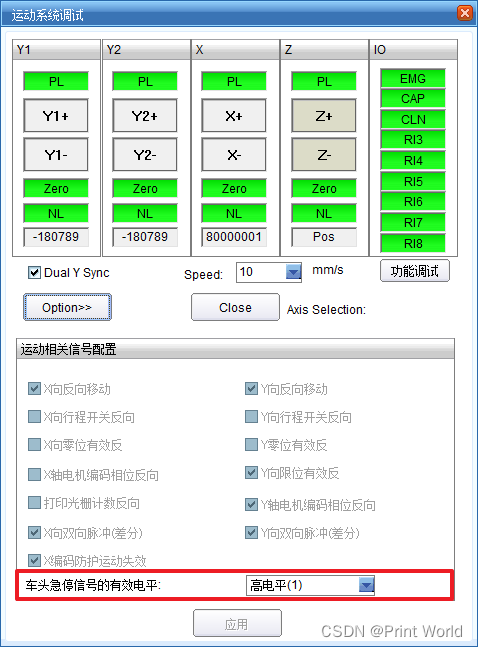The width and height of the screenshot is (478, 647).
Task: Toggle Y向双向脉冲(差分) checkbox
Action: [251, 532]
